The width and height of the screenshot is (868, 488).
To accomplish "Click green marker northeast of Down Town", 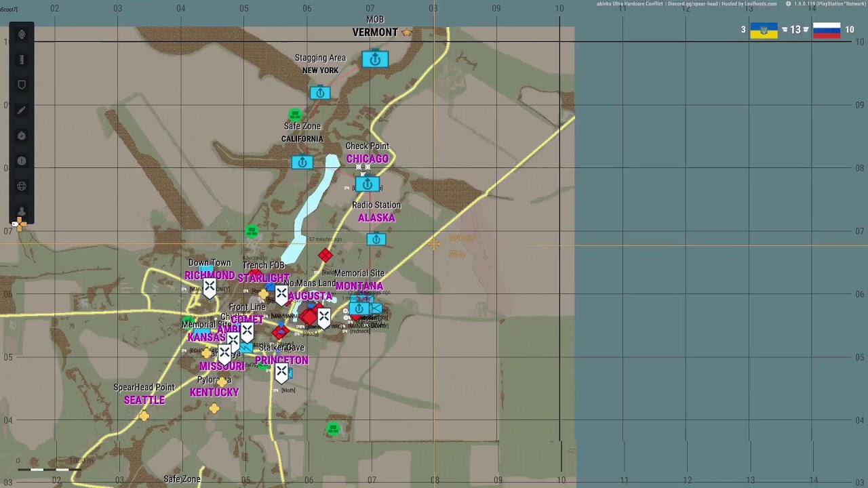I will pos(252,232).
